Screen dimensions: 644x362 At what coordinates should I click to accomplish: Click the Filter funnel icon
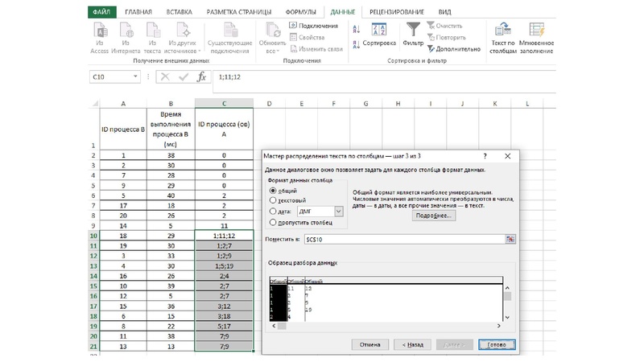click(413, 30)
